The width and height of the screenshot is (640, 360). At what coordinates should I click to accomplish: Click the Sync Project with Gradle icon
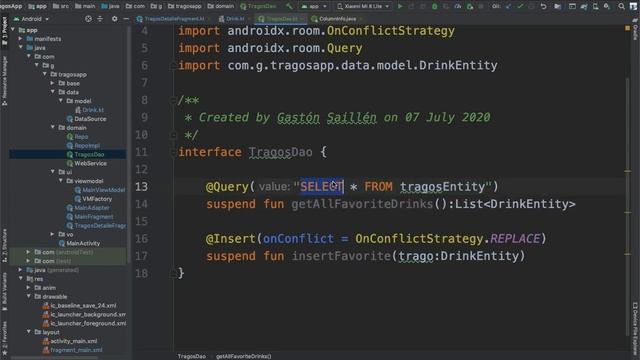click(584, 6)
